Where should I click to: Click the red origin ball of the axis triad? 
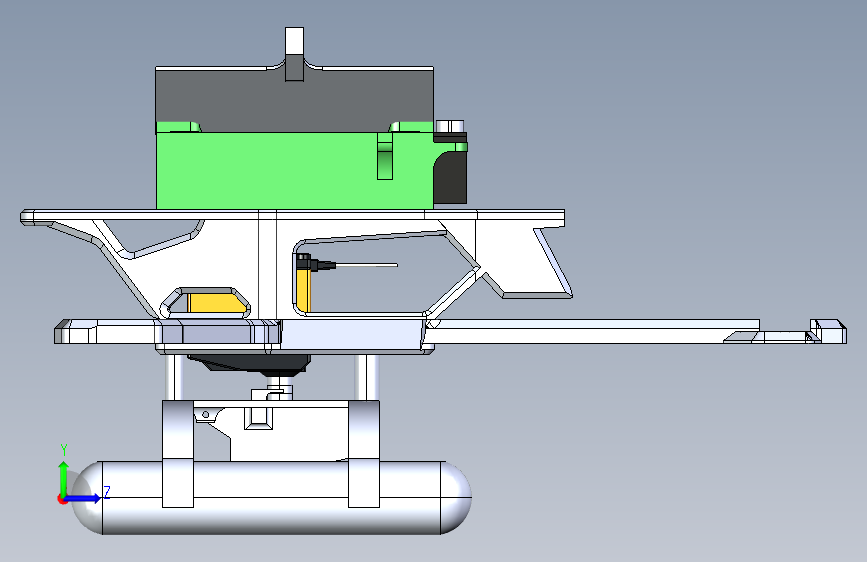click(62, 499)
